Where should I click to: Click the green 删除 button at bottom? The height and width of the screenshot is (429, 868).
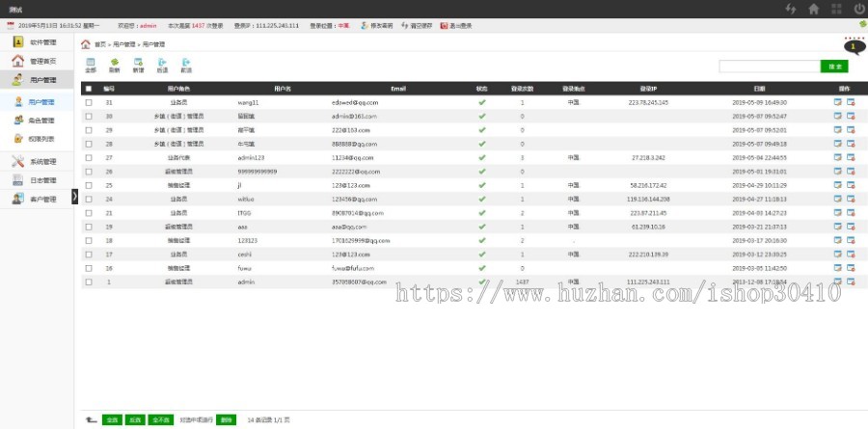click(226, 419)
